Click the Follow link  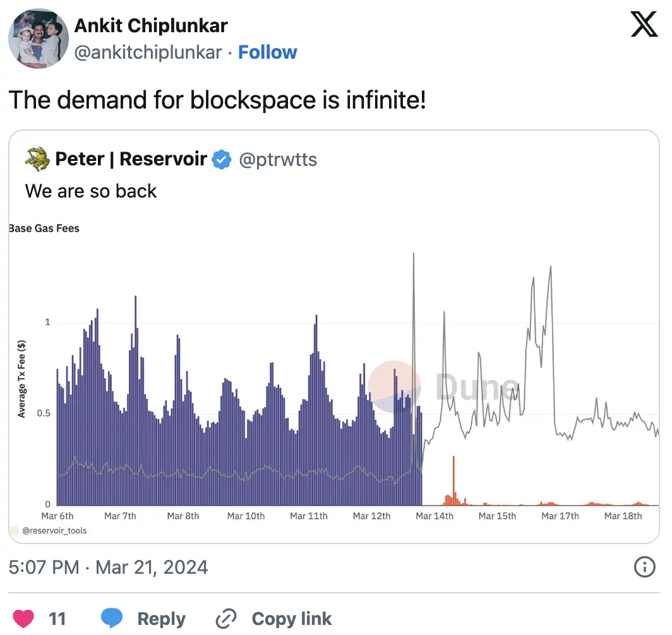coord(267,52)
